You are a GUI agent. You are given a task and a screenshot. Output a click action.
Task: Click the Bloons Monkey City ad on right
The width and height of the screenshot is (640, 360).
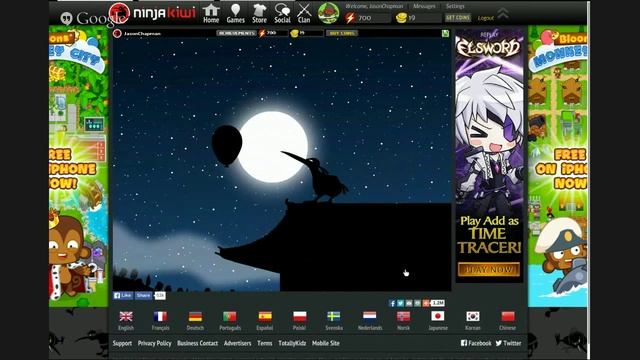[x=558, y=166]
